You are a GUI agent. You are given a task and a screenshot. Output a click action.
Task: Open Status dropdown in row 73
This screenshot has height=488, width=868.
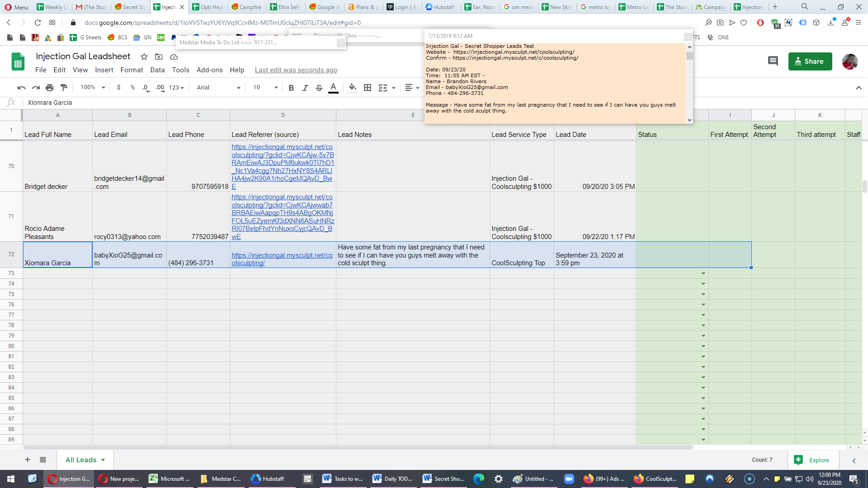(x=703, y=273)
